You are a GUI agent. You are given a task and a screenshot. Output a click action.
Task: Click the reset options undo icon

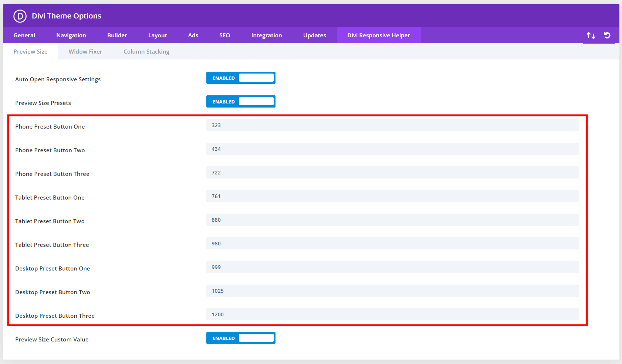coord(607,35)
